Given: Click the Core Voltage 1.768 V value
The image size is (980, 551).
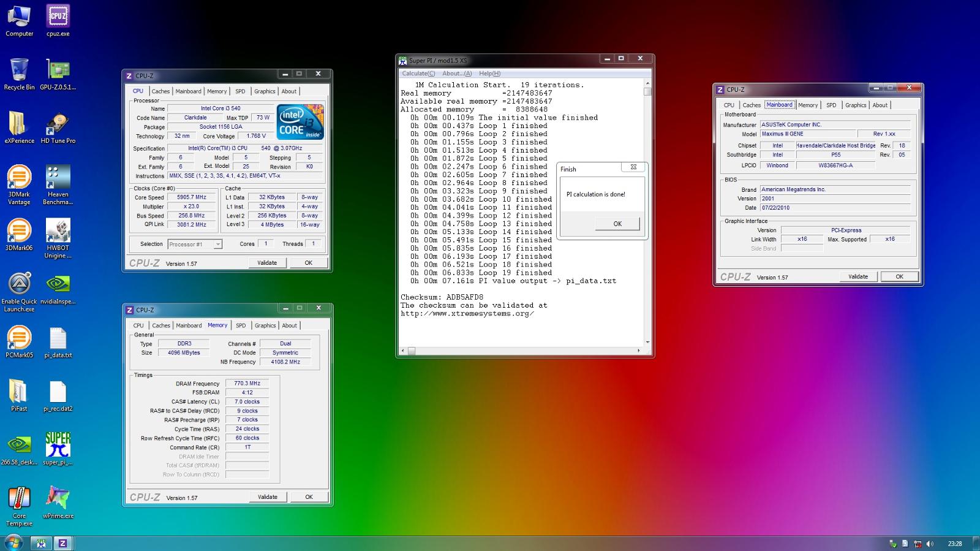Looking at the screenshot, I should [256, 136].
